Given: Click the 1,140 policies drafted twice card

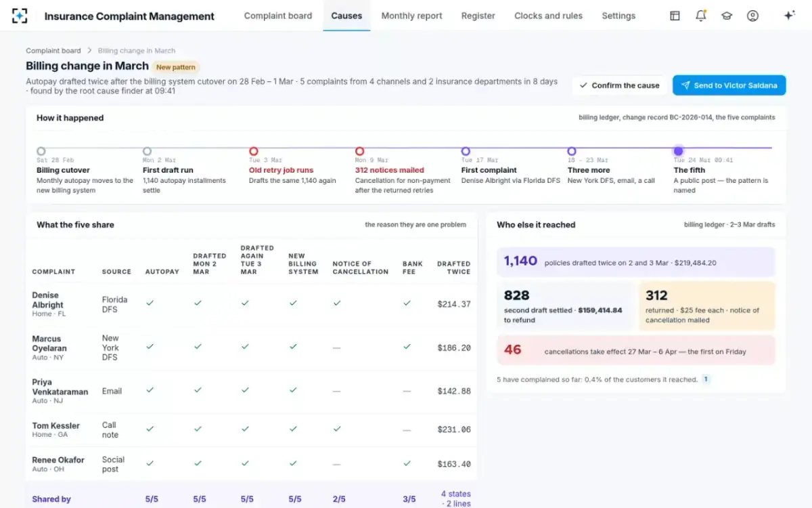Looking at the screenshot, I should [636, 261].
